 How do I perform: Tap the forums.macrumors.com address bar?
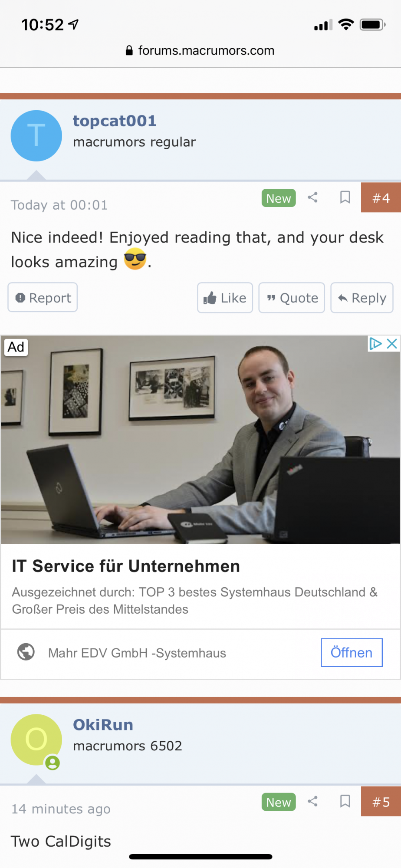coord(200,51)
